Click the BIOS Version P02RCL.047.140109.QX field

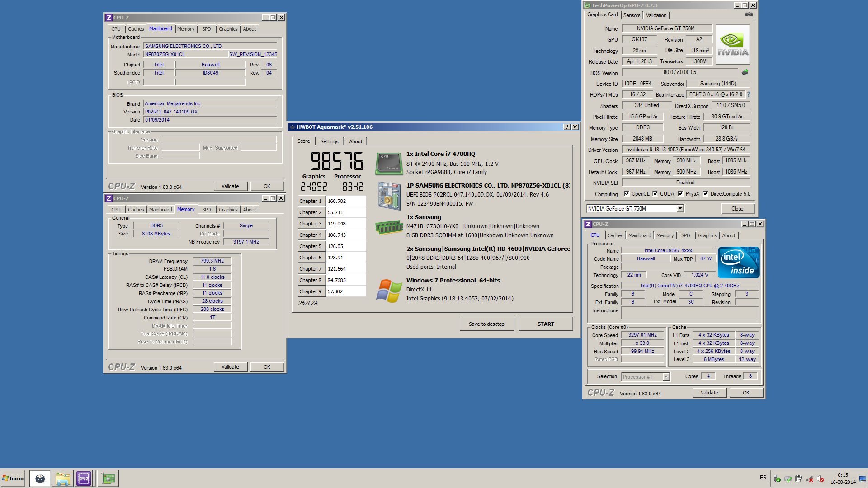210,112
